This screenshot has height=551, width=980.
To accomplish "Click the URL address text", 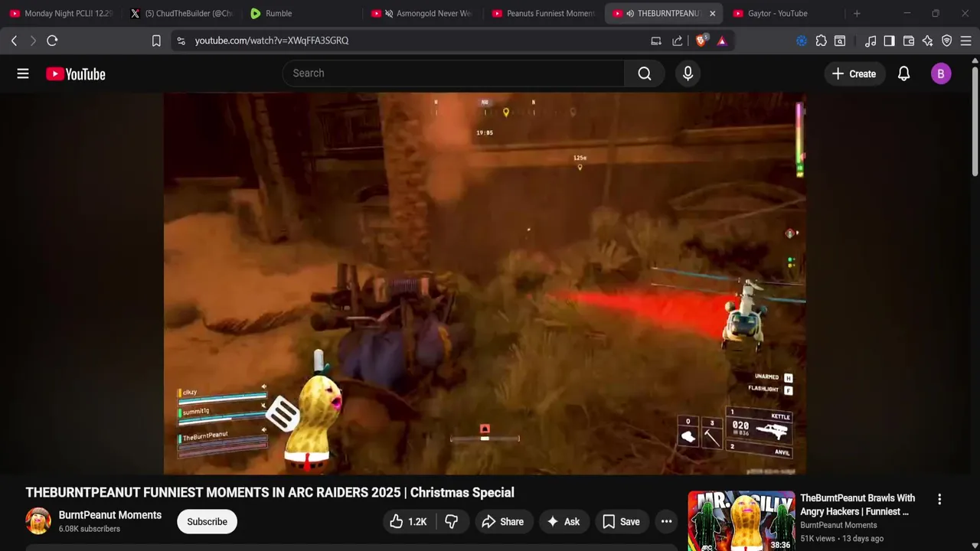I will [272, 41].
